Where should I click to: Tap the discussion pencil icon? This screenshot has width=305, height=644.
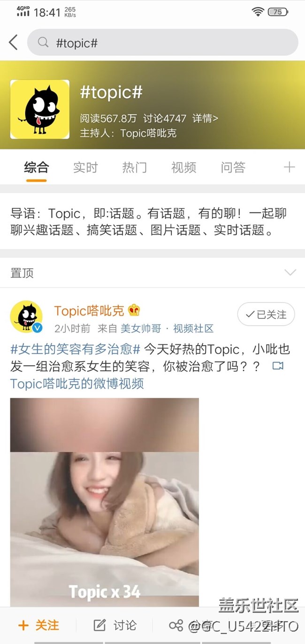[99, 625]
